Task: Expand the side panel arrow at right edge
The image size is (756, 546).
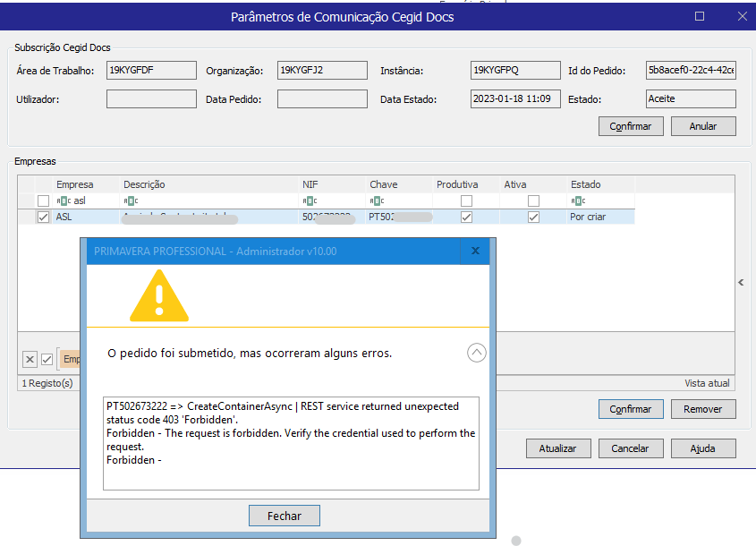Action: coord(740,283)
